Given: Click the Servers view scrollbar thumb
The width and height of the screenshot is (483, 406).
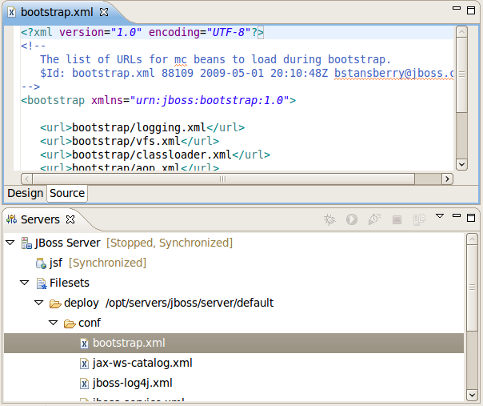Looking at the screenshot, I should (x=472, y=288).
